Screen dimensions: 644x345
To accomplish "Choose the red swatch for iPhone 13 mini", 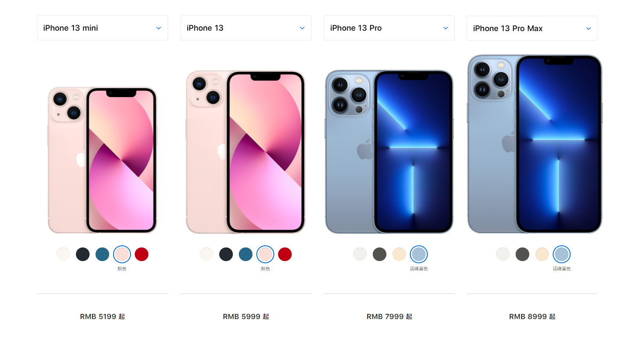I will tap(142, 254).
